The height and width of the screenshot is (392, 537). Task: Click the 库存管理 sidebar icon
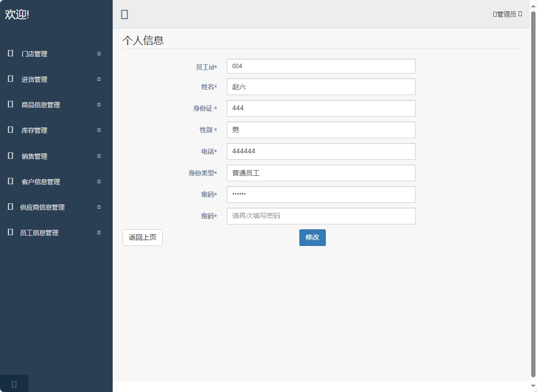(x=10, y=130)
